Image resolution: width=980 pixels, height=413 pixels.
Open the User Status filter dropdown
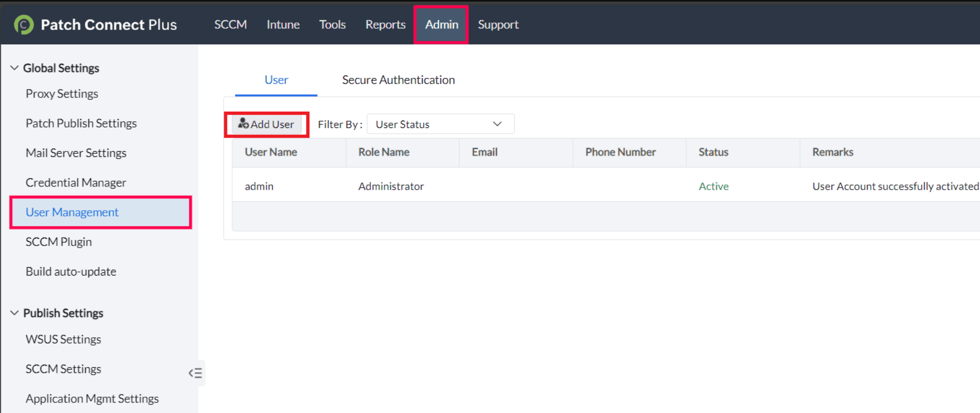coord(441,124)
